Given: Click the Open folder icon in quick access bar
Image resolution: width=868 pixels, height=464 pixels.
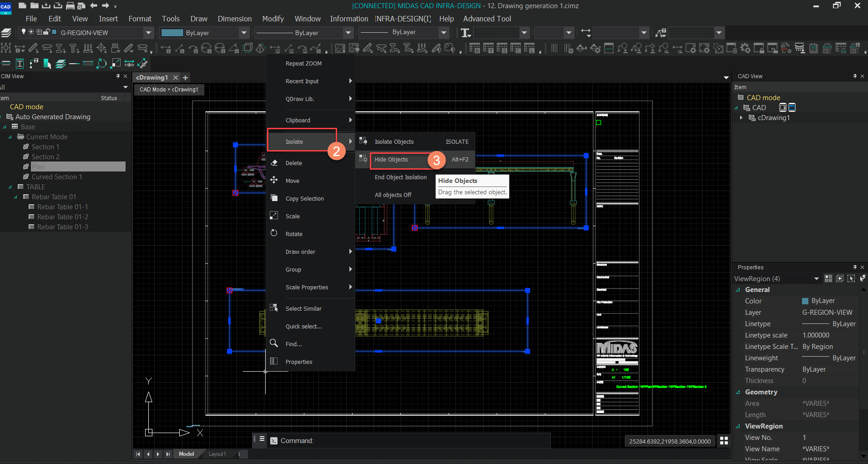Looking at the screenshot, I should click(35, 6).
